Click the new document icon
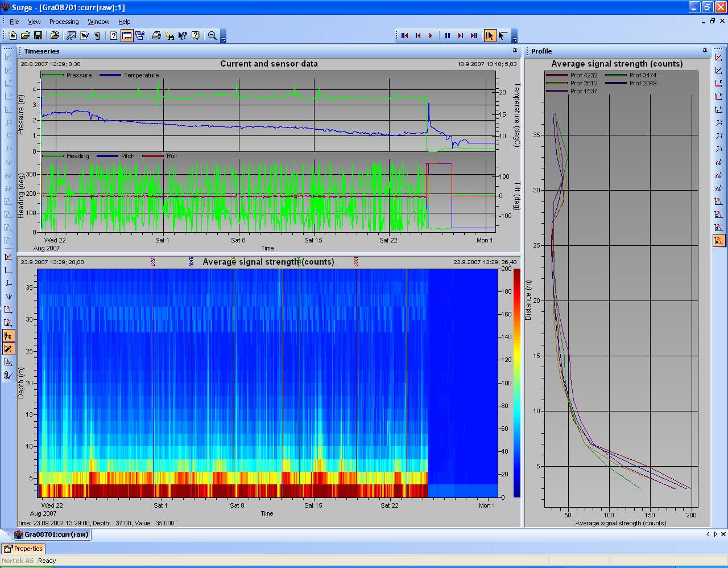 [x=13, y=36]
